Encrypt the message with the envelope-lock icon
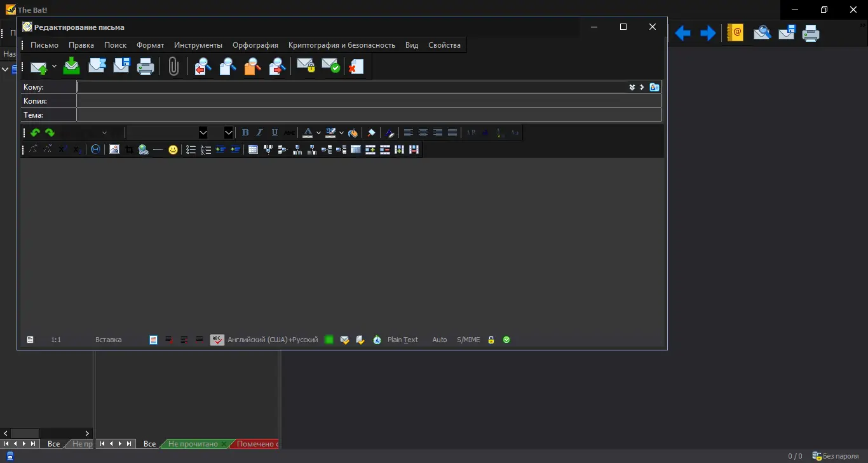The width and height of the screenshot is (868, 463). [x=306, y=66]
